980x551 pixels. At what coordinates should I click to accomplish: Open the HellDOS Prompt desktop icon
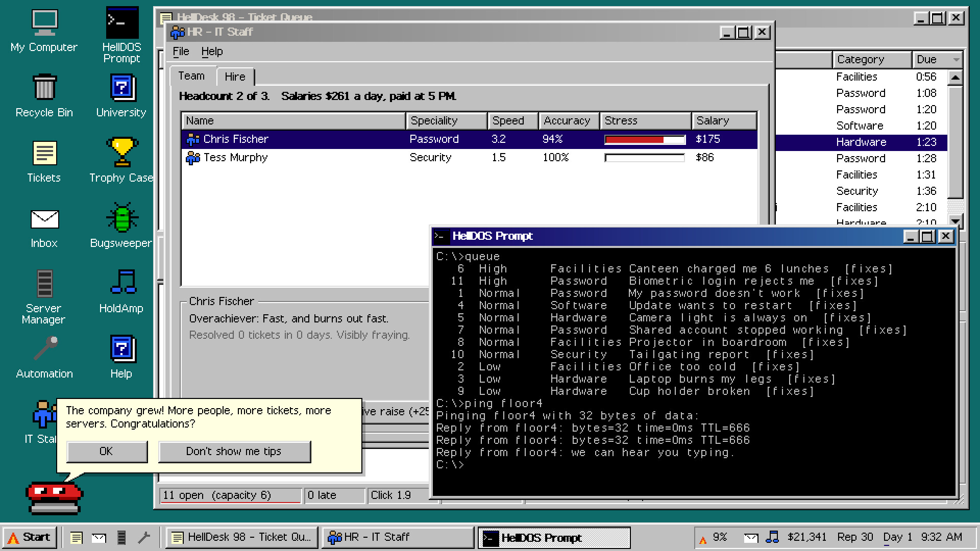pos(121,35)
